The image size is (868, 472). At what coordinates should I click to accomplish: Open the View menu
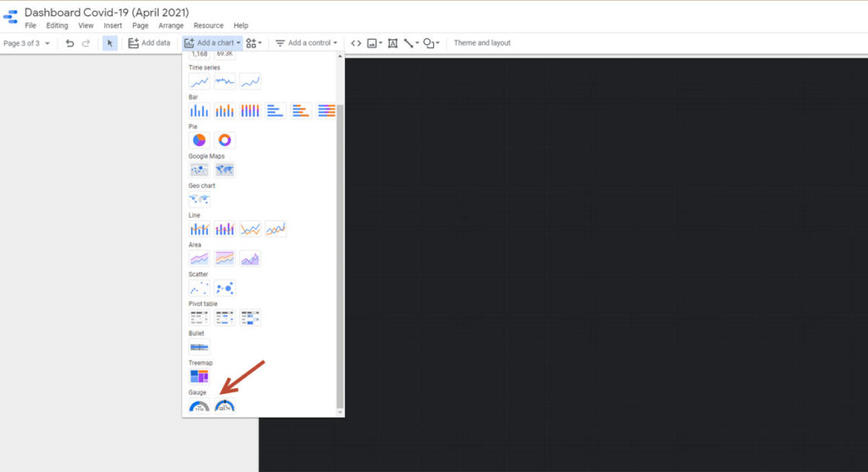pos(86,25)
